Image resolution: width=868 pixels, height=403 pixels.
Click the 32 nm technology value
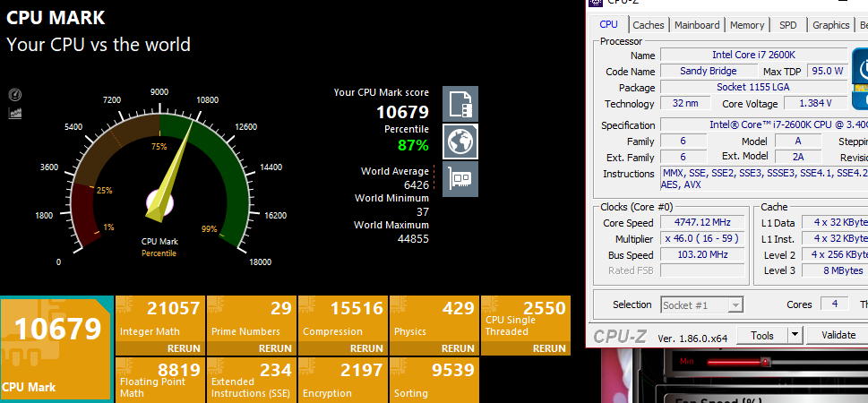coord(686,103)
